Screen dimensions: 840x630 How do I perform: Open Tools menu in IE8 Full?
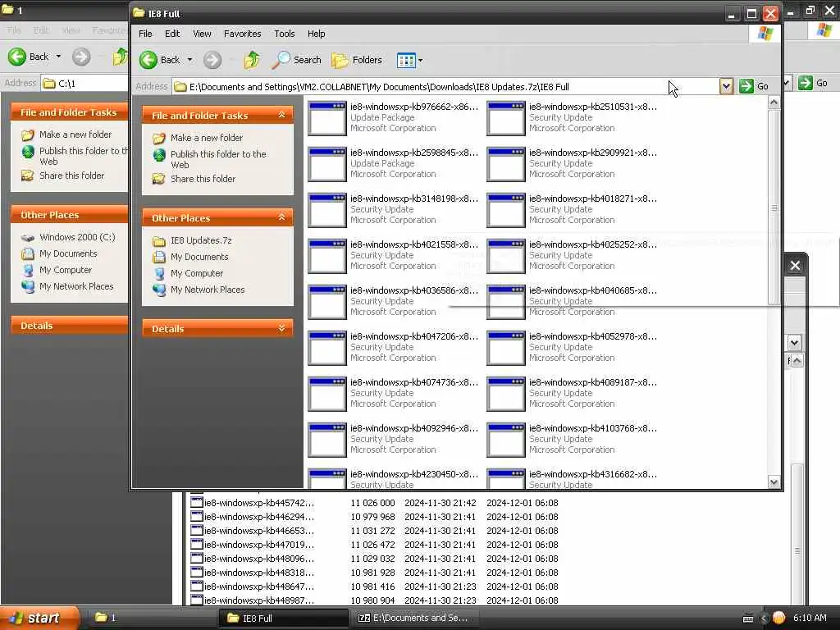285,34
